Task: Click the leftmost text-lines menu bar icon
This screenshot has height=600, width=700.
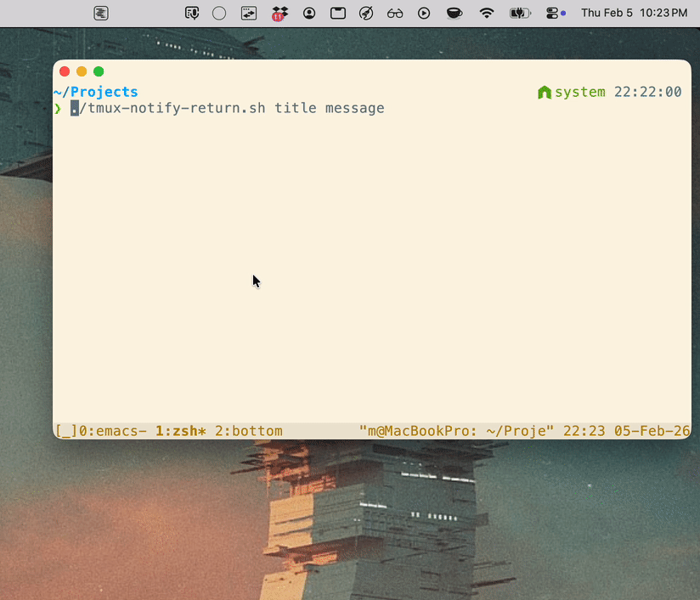Action: click(x=101, y=13)
